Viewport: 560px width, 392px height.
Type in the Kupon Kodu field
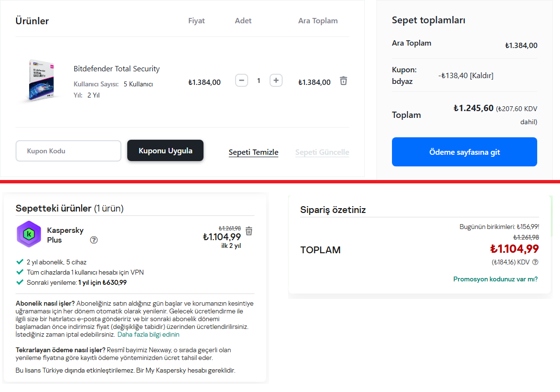coord(68,151)
